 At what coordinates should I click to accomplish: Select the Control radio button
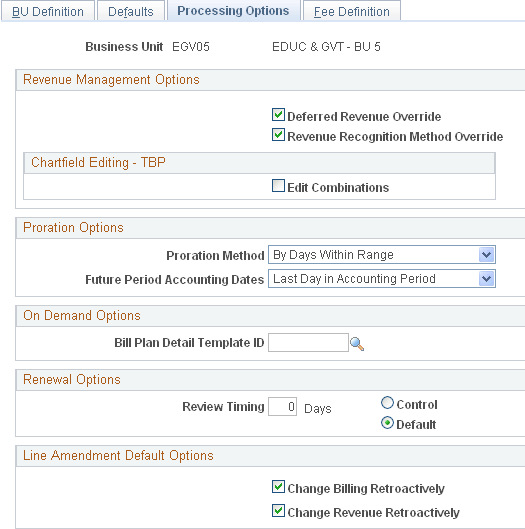pos(387,403)
